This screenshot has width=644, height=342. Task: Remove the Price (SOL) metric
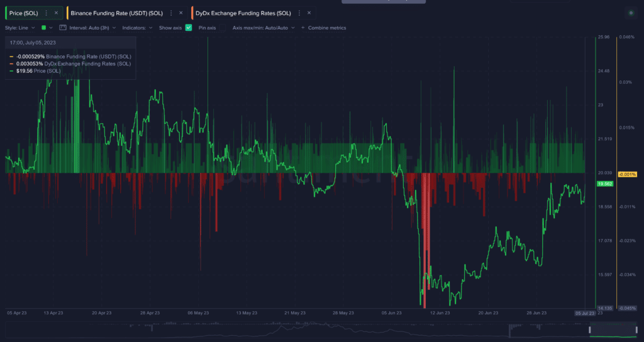pos(55,13)
